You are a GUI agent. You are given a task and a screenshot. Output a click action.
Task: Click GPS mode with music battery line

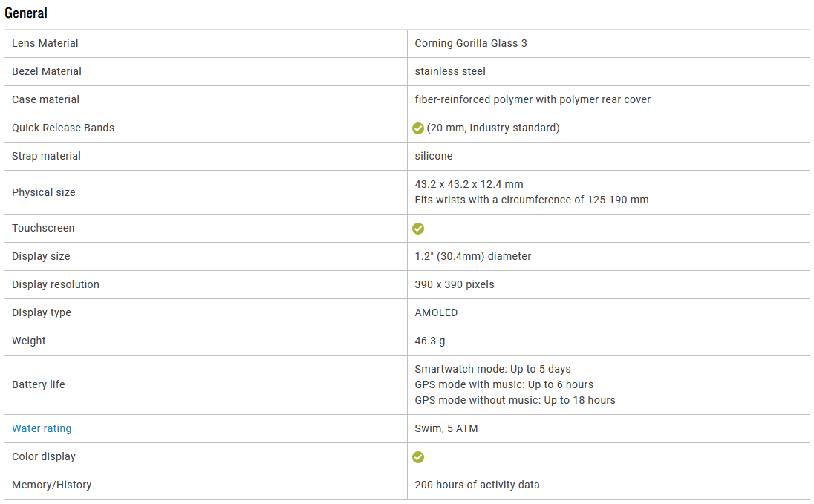pyautogui.click(x=504, y=384)
